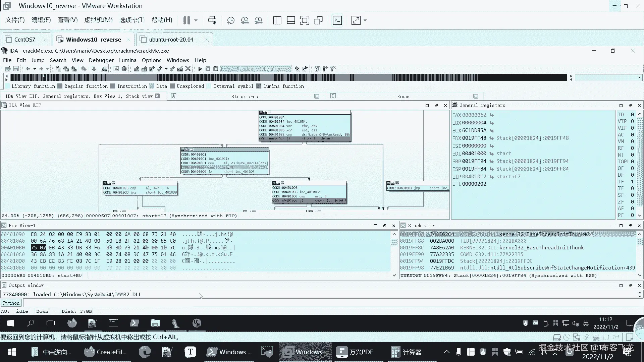Switch to the ubuntu-root-20.04 tab
Viewport: 644px width, 362px height.
point(171,40)
